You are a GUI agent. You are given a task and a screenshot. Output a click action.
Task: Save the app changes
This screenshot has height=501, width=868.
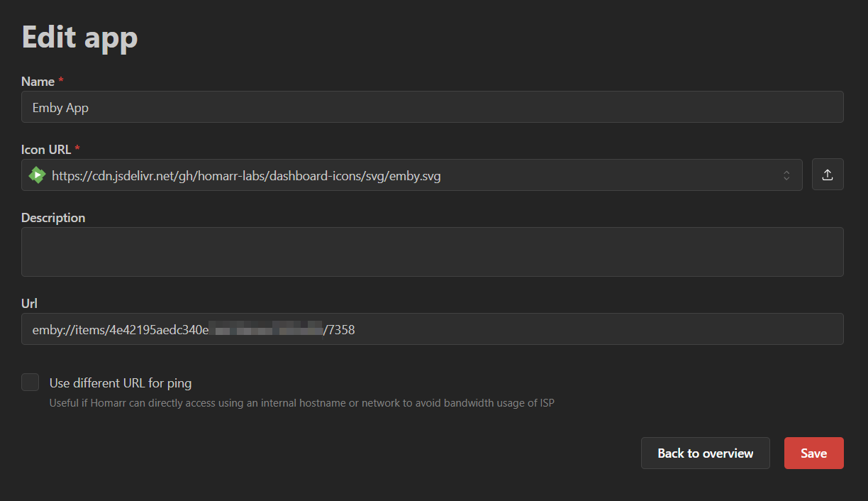click(x=813, y=453)
